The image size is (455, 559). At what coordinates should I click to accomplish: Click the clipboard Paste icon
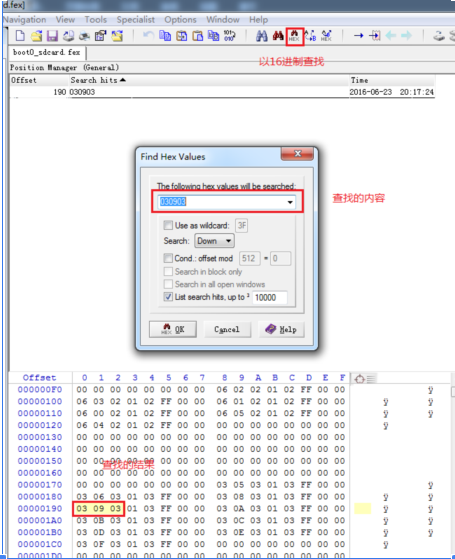coord(198,36)
